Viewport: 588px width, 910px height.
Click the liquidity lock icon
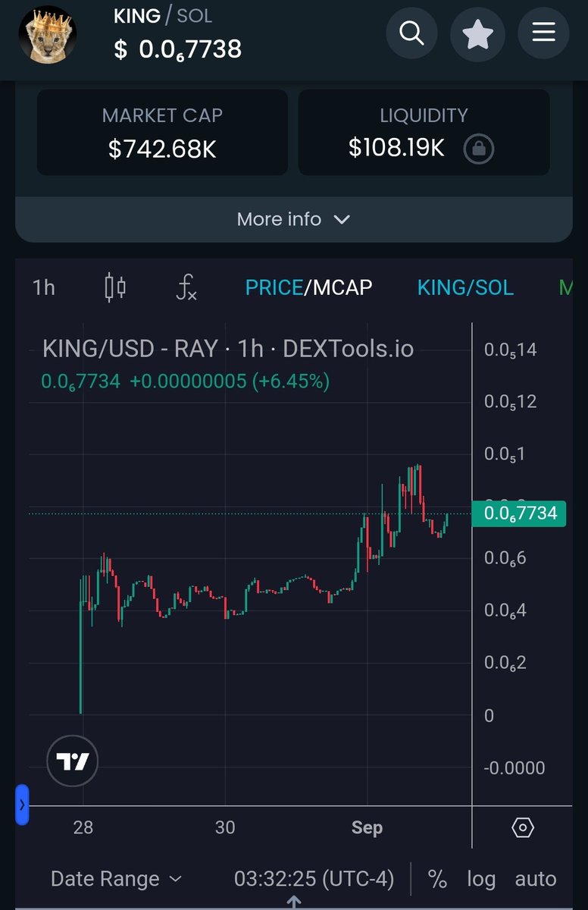pos(479,149)
